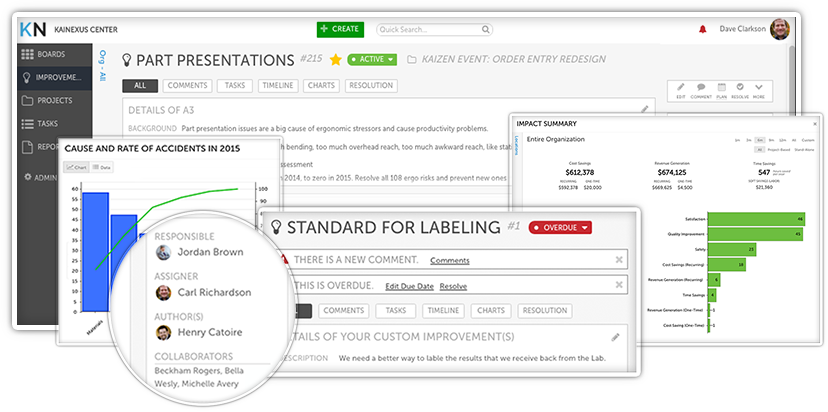Select the 12m range in Impact Summary

click(782, 140)
